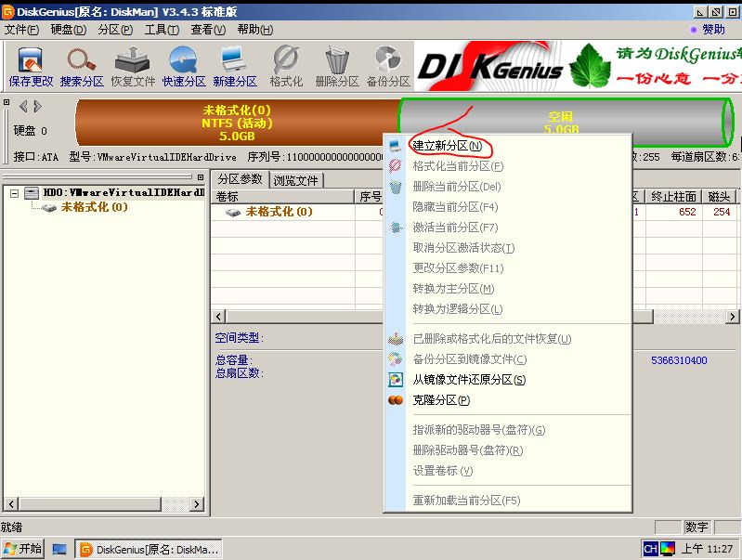Click the 磁头 column header
742x560 pixels.
(720, 197)
